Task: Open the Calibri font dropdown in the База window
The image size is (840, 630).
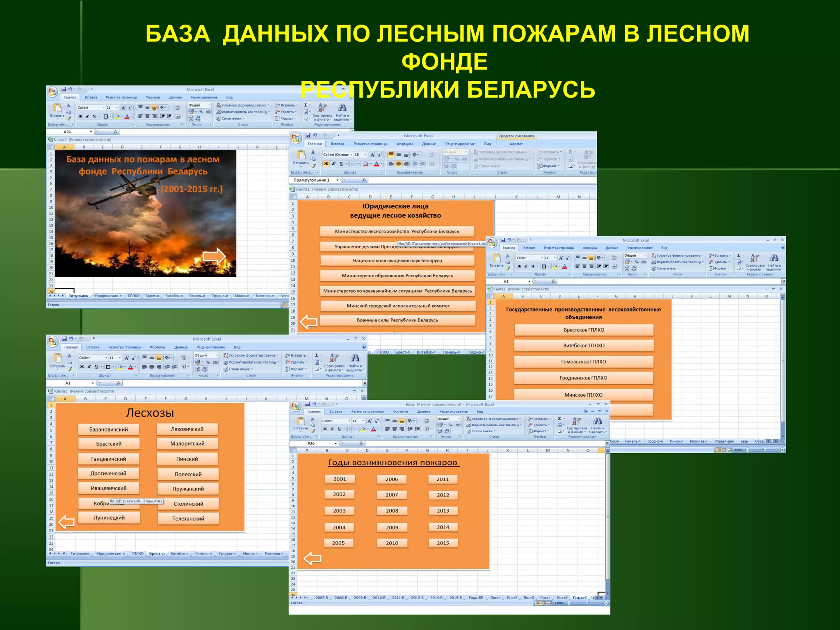Action: [x=349, y=421]
